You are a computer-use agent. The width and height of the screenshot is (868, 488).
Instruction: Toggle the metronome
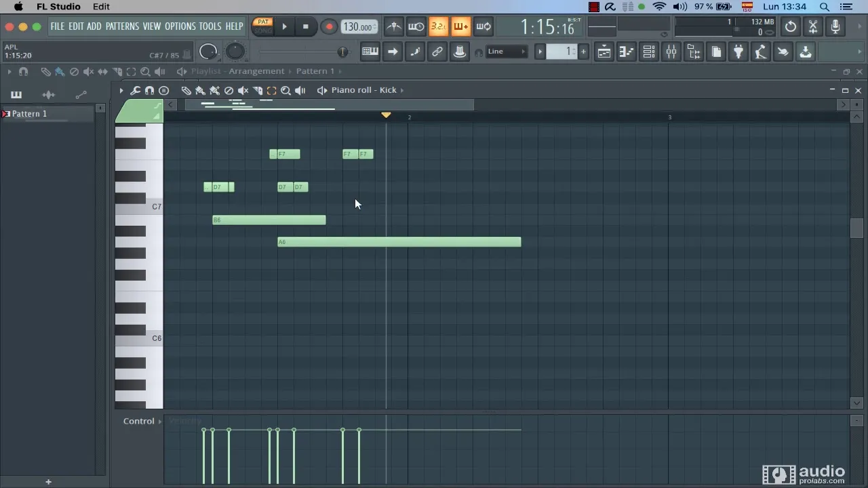[394, 27]
